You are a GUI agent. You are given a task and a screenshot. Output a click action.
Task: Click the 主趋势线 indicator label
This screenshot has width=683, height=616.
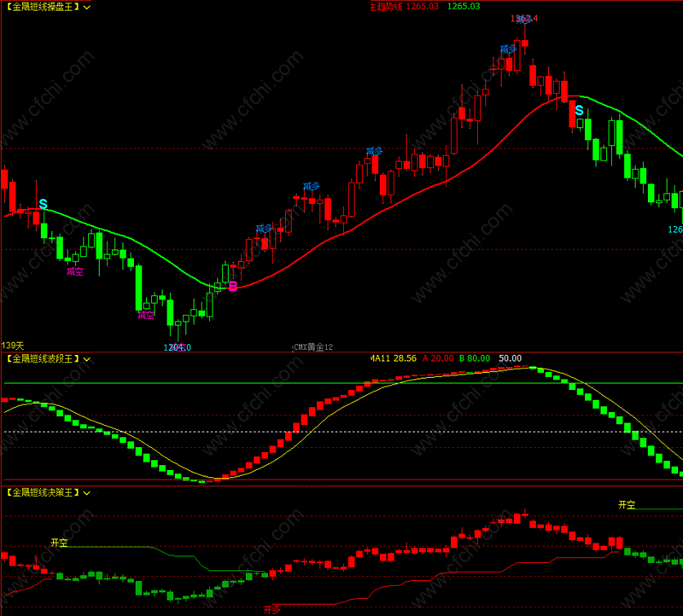coord(386,7)
